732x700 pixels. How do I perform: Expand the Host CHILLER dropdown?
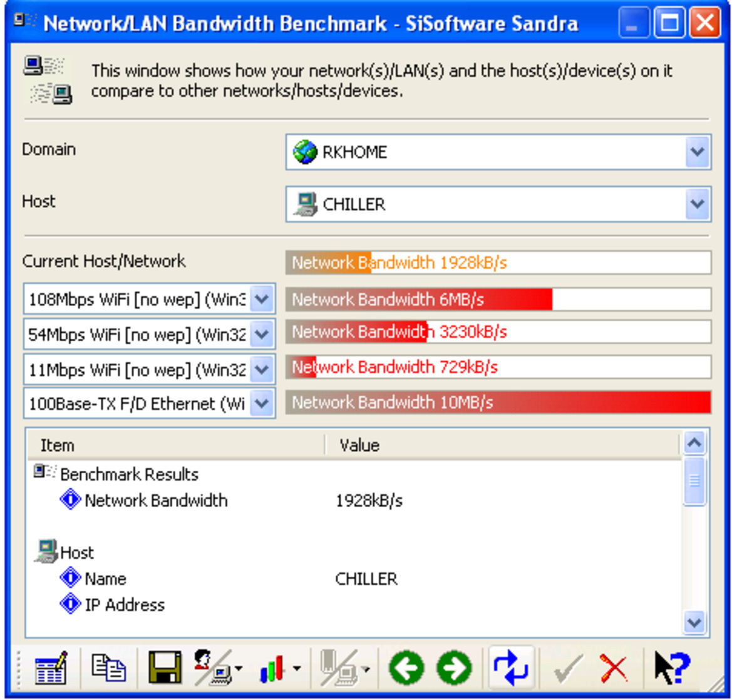tap(698, 204)
